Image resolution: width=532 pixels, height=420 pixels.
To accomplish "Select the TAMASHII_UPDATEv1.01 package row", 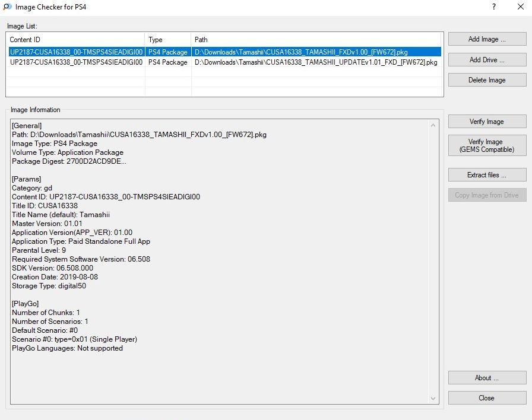I will click(x=224, y=62).
